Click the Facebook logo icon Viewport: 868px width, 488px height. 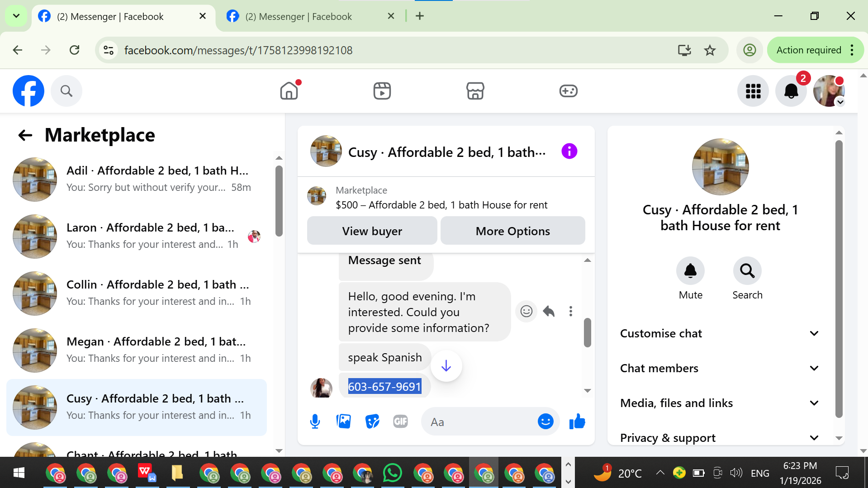(x=28, y=91)
